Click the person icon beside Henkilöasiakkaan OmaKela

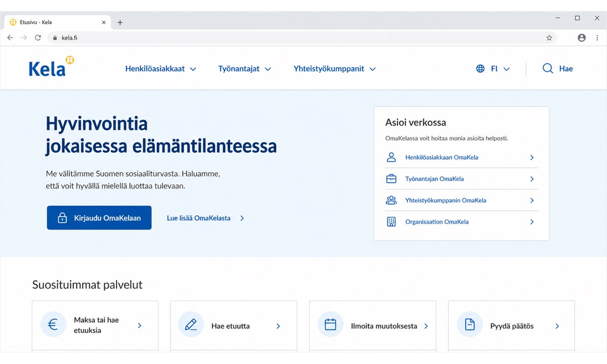[391, 157]
